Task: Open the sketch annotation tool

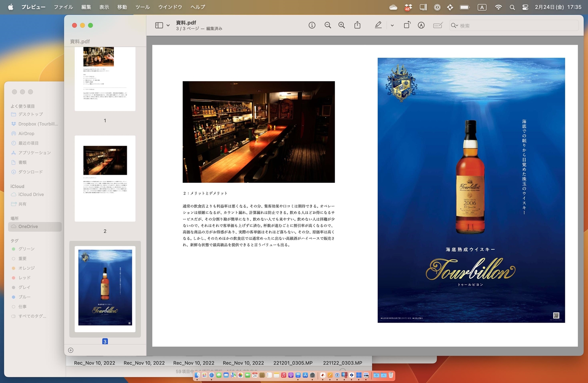Action: [x=421, y=25]
